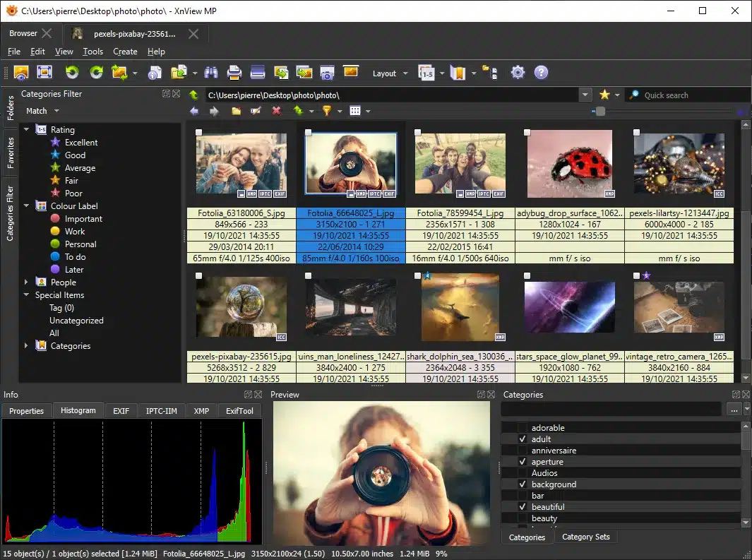
Task: Open the Settings gear icon
Action: point(518,72)
